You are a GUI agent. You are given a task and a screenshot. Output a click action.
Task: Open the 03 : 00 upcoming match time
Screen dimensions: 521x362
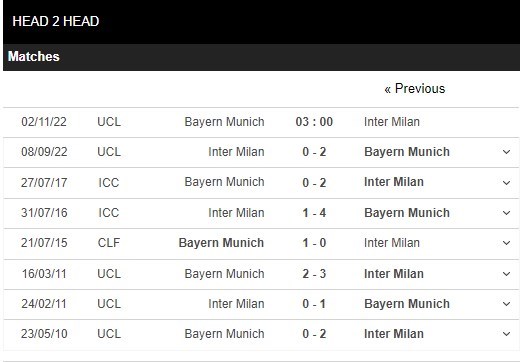coord(314,122)
